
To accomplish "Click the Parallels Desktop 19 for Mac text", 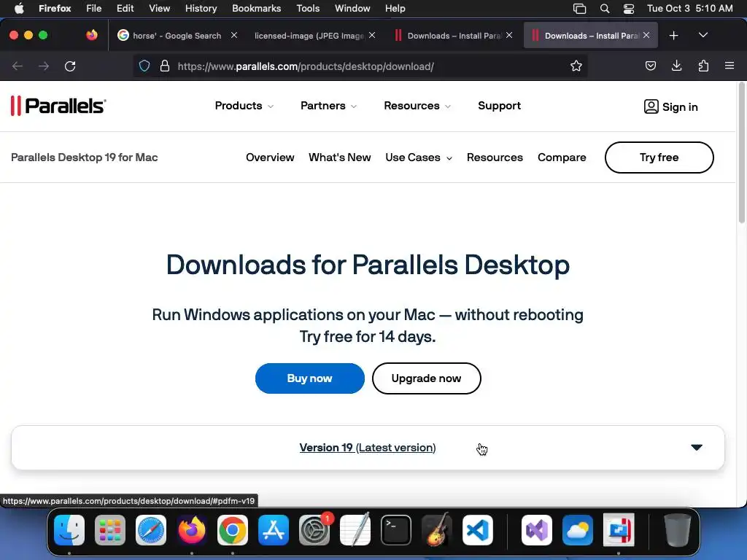I will [85, 157].
